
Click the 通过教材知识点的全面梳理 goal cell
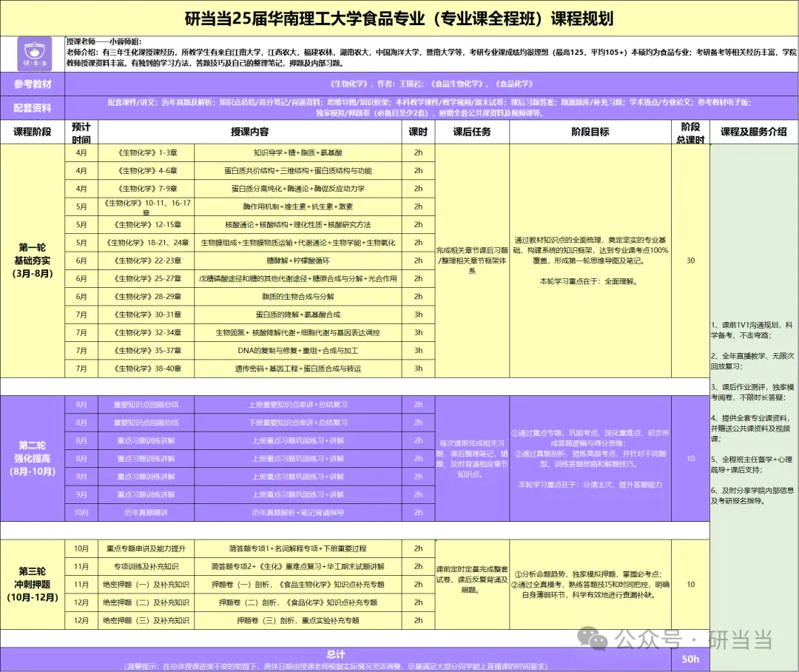point(590,261)
